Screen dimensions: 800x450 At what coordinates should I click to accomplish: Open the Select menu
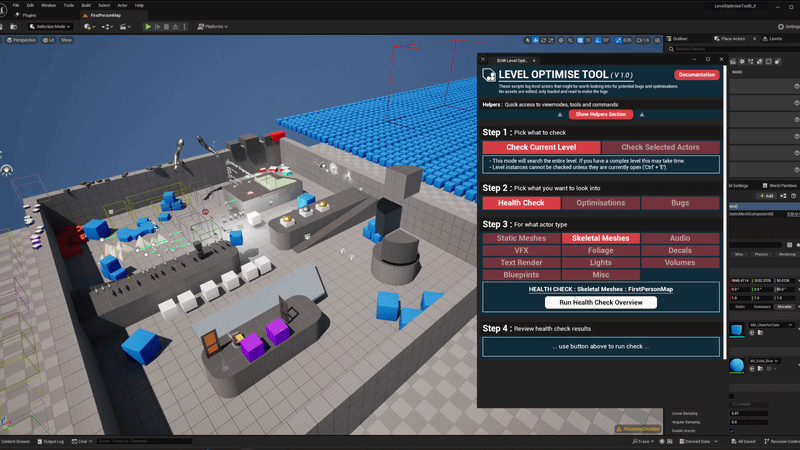tap(104, 5)
